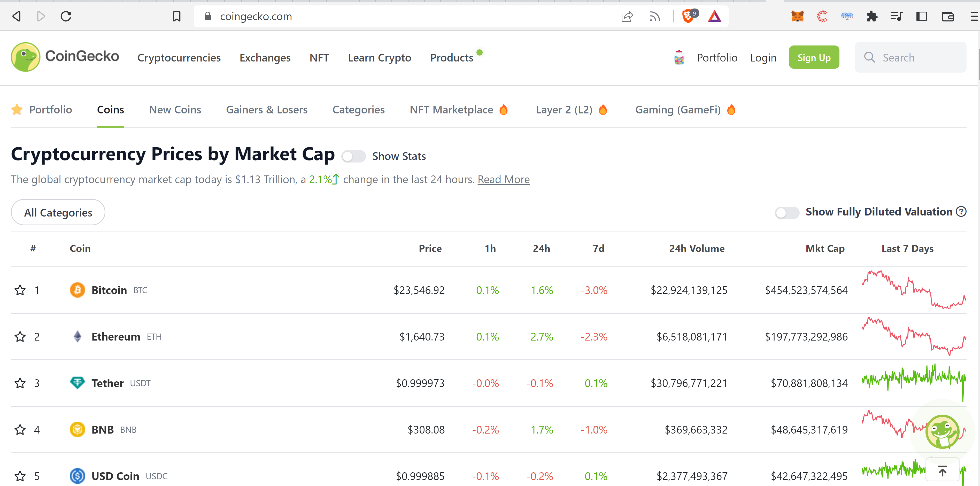Open the USD Coin page link
The height and width of the screenshot is (486, 980).
(x=115, y=476)
